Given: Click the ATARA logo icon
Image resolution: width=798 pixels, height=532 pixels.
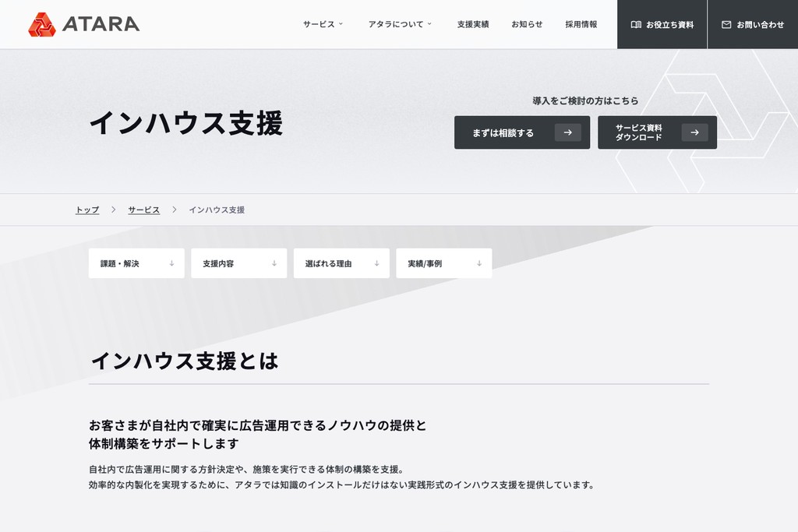Looking at the screenshot, I should [x=42, y=24].
